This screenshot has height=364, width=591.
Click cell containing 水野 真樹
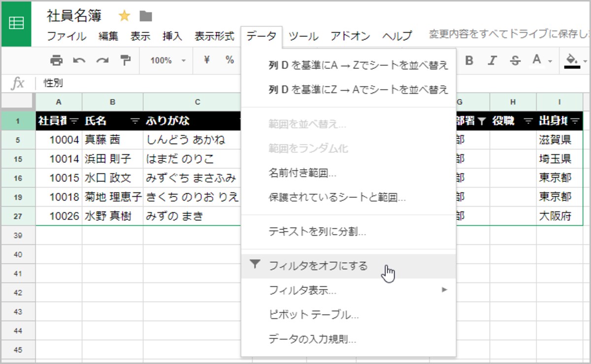pos(112,216)
